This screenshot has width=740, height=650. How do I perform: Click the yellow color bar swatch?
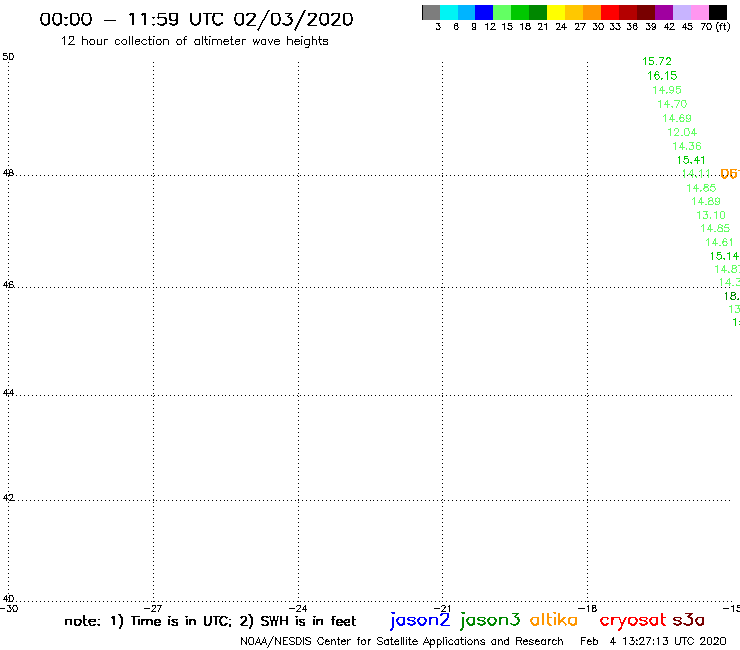click(556, 12)
